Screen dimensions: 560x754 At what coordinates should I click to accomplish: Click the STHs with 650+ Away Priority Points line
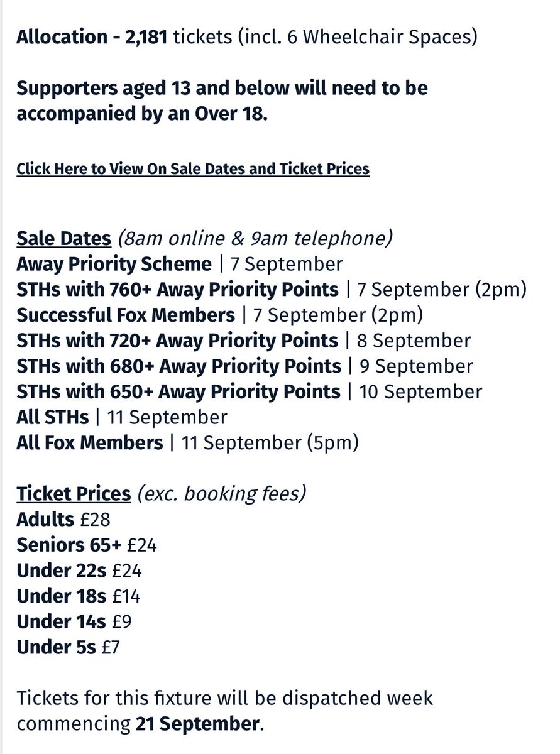coord(250,391)
